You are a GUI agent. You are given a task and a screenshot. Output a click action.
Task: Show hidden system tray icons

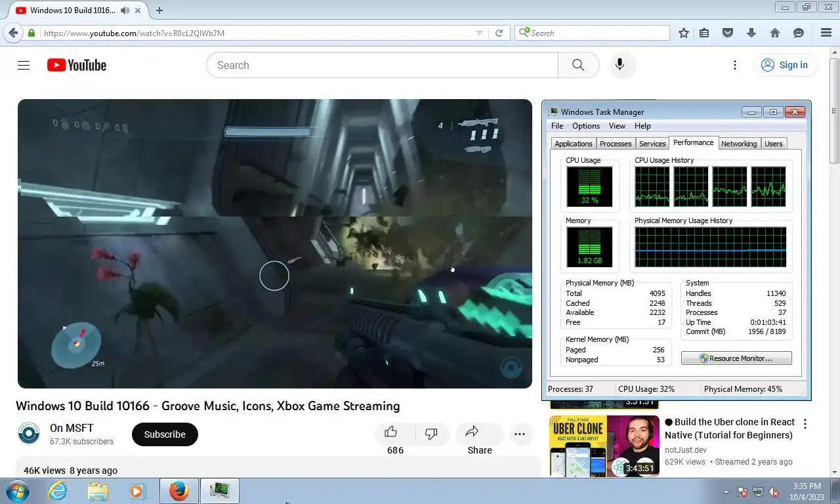[726, 492]
